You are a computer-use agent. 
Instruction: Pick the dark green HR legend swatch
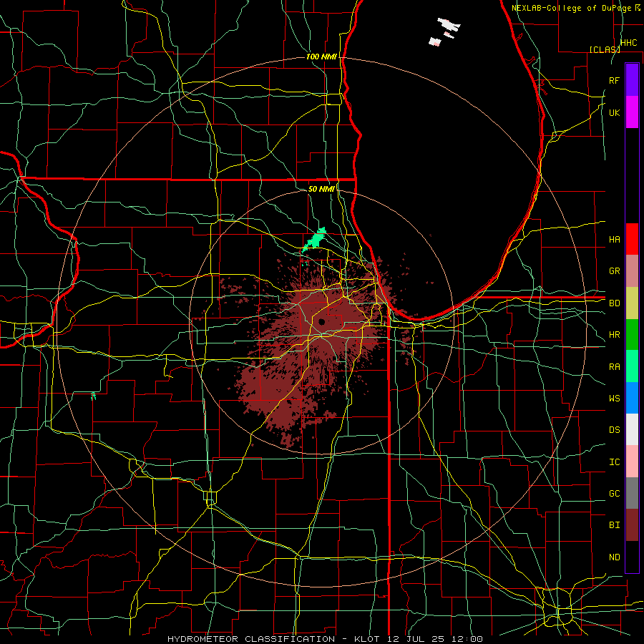(632, 335)
